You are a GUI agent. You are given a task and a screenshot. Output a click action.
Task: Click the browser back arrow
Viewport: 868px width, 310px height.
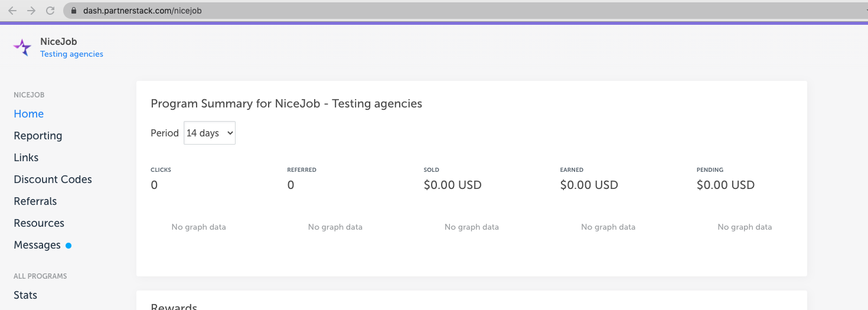click(x=12, y=11)
